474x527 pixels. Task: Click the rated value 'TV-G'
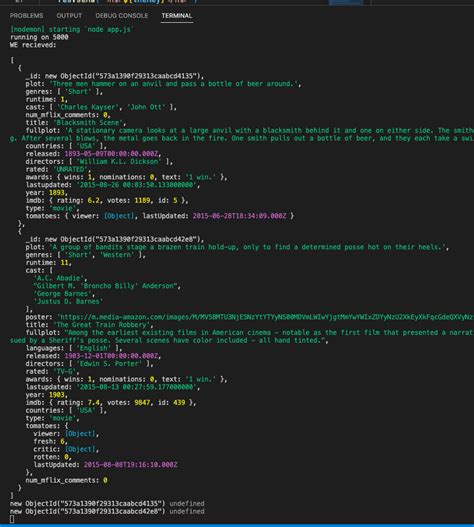point(65,371)
